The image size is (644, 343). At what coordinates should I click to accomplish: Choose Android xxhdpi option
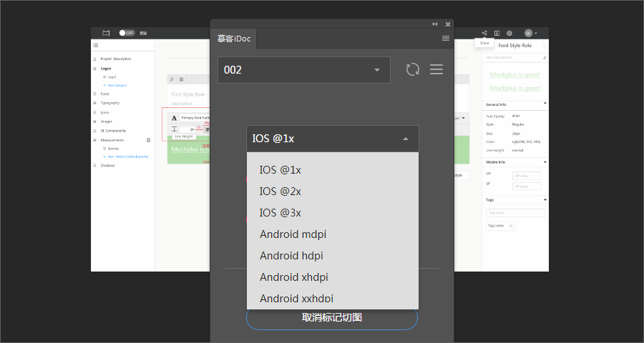296,298
